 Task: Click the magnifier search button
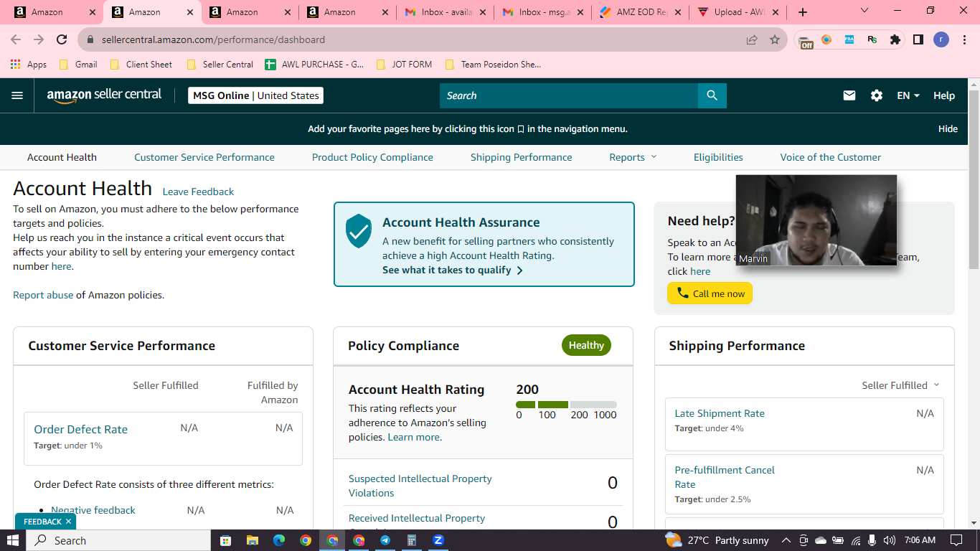tap(712, 95)
